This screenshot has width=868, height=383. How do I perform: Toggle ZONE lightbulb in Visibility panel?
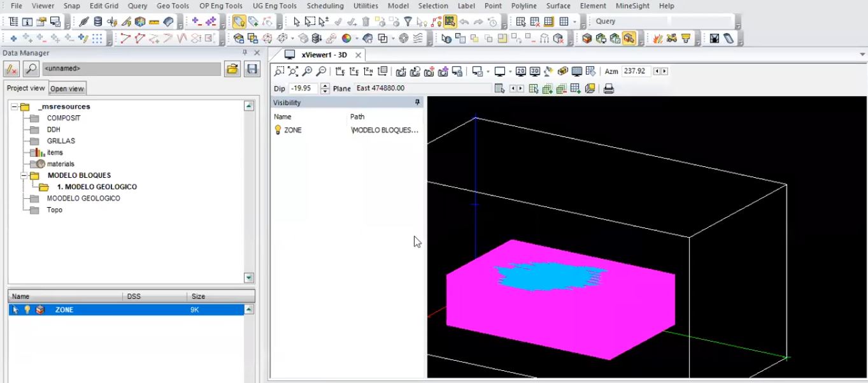pos(278,130)
